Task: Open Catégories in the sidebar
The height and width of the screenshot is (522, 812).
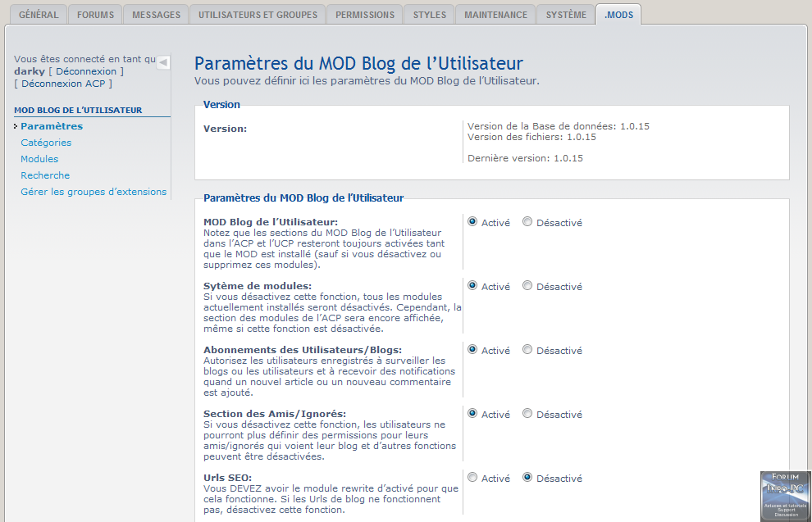Action: pos(46,143)
